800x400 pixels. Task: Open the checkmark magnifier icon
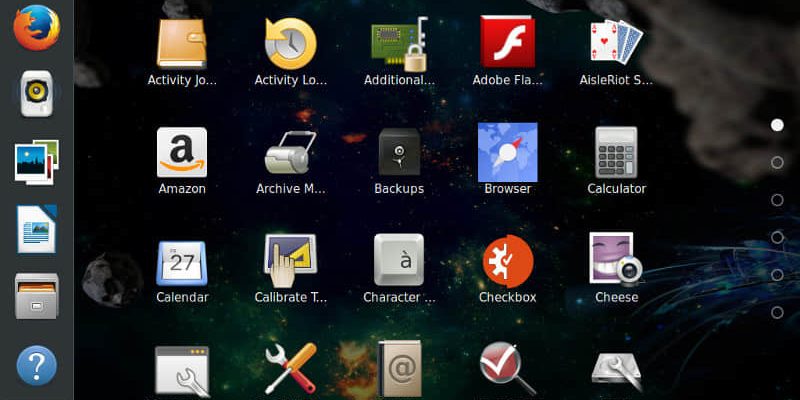point(508,368)
